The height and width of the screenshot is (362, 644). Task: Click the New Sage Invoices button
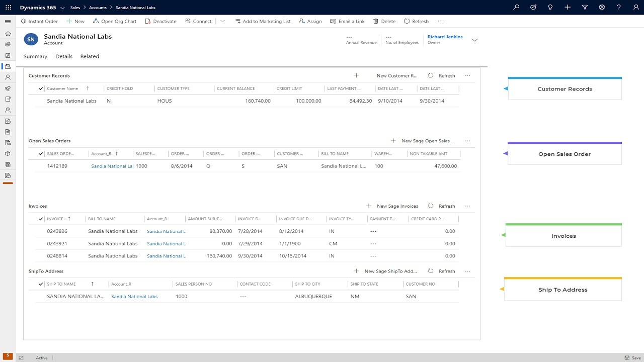tap(397, 206)
